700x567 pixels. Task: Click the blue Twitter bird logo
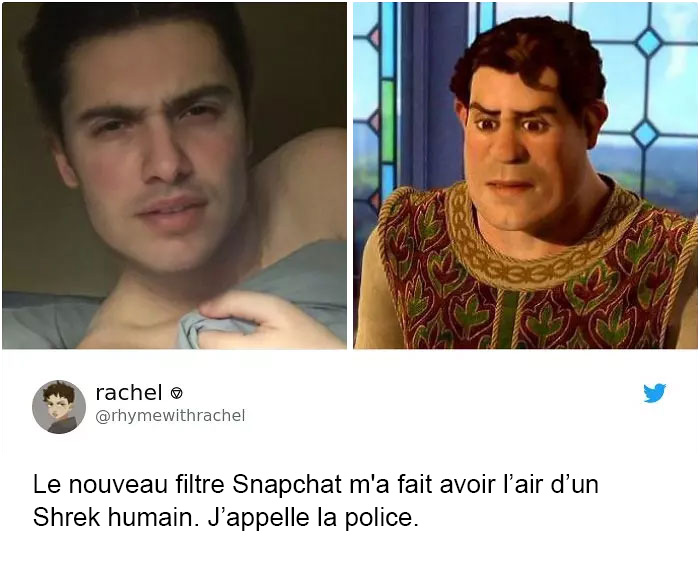click(654, 393)
